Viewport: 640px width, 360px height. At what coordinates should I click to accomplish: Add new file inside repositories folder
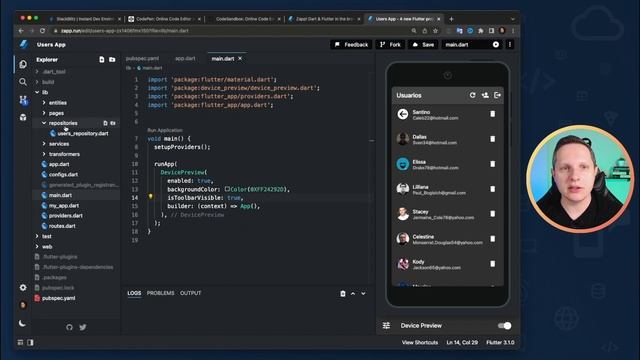pos(105,123)
